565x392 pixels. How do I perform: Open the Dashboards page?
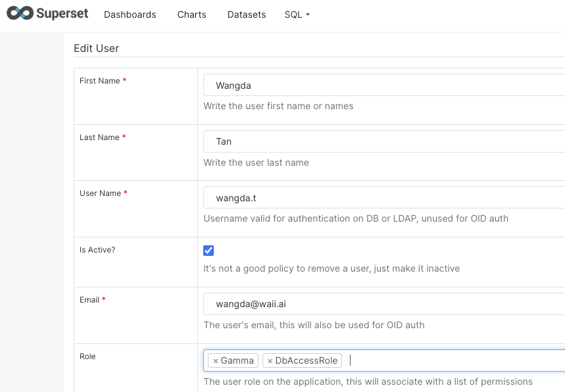[x=130, y=14]
